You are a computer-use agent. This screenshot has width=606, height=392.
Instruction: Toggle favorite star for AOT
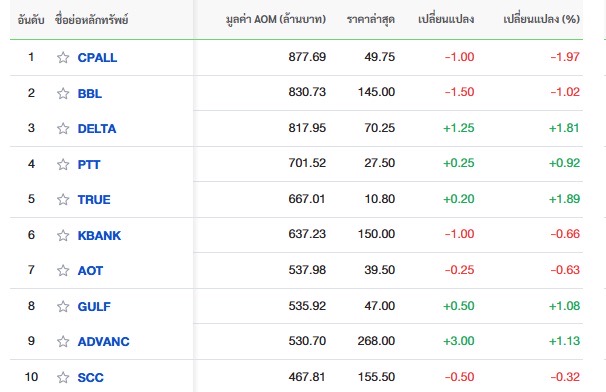[63, 270]
